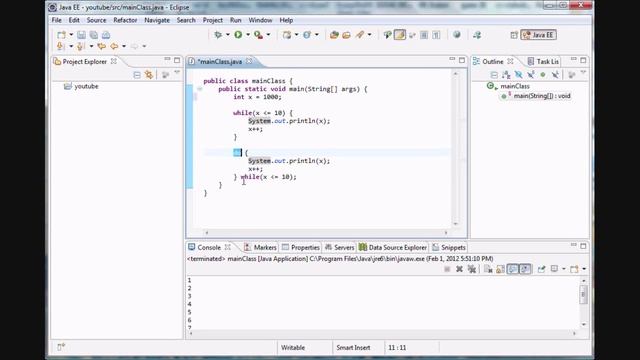Click the Pin Console icon
Image resolution: width=640 pixels, height=360 pixels.
pos(541,269)
